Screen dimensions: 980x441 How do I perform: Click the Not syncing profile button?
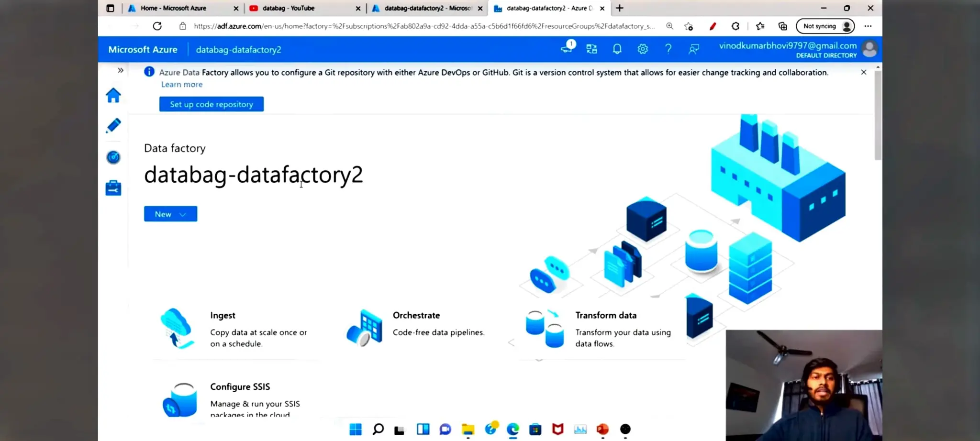point(825,26)
